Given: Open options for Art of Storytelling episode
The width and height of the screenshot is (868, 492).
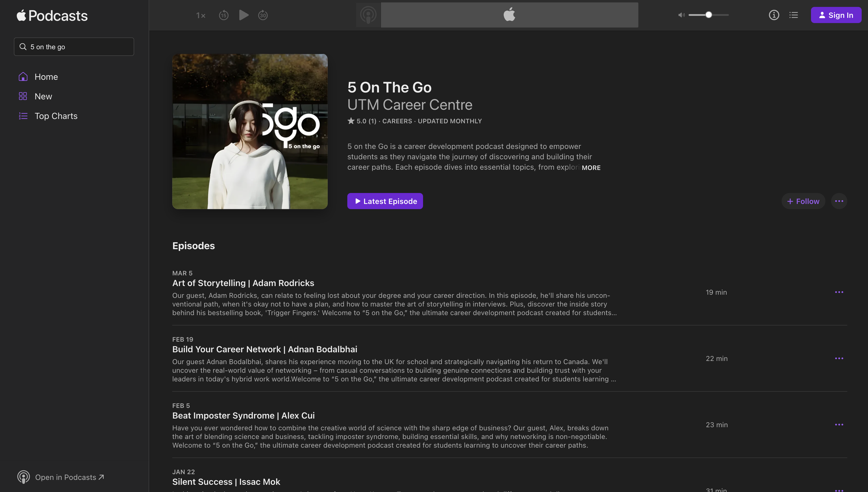Looking at the screenshot, I should [839, 292].
